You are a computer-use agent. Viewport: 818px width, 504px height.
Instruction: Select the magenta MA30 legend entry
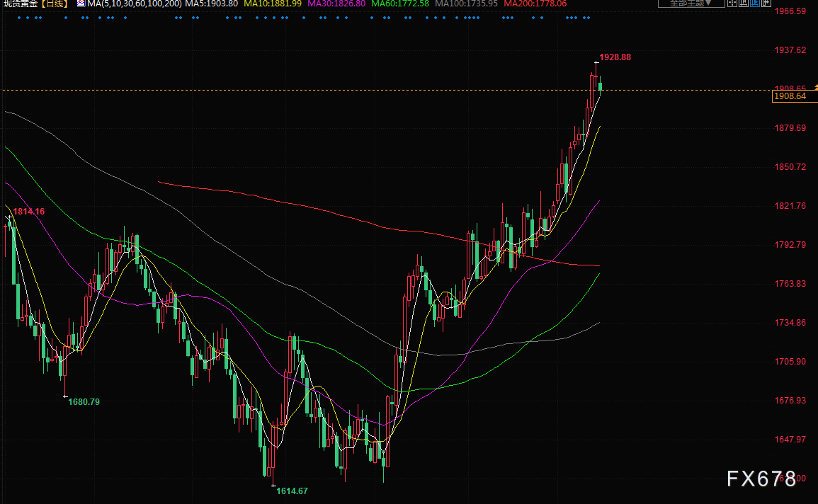click(336, 4)
